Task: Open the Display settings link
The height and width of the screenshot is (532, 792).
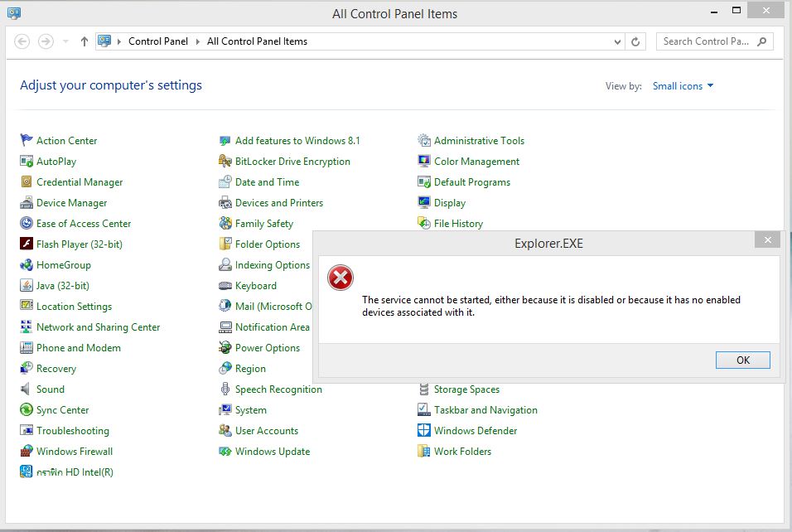Action: 450,202
